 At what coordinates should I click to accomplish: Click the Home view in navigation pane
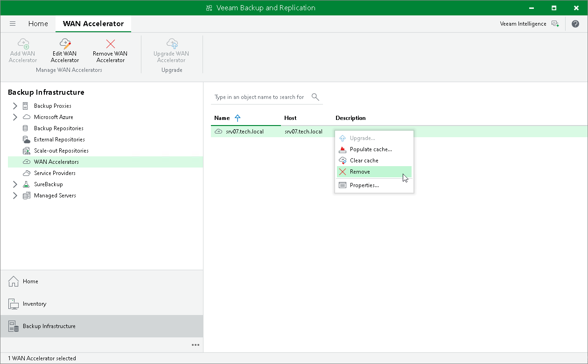click(102, 281)
